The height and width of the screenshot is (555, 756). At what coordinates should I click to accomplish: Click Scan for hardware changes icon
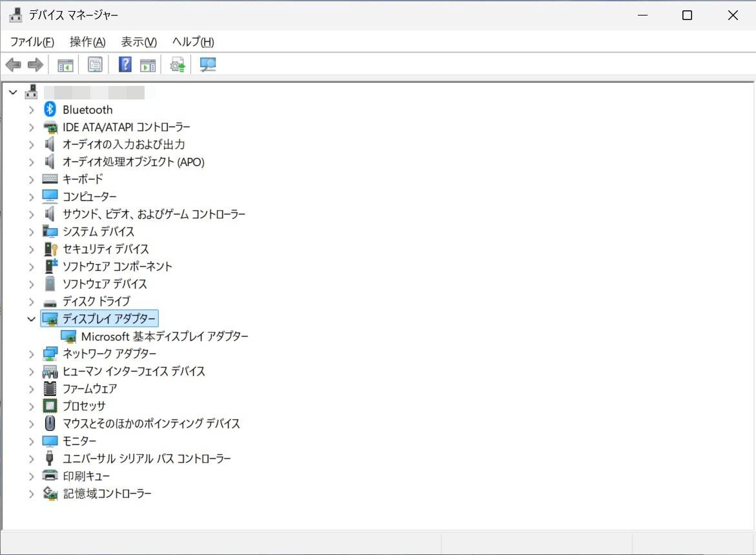[x=208, y=65]
